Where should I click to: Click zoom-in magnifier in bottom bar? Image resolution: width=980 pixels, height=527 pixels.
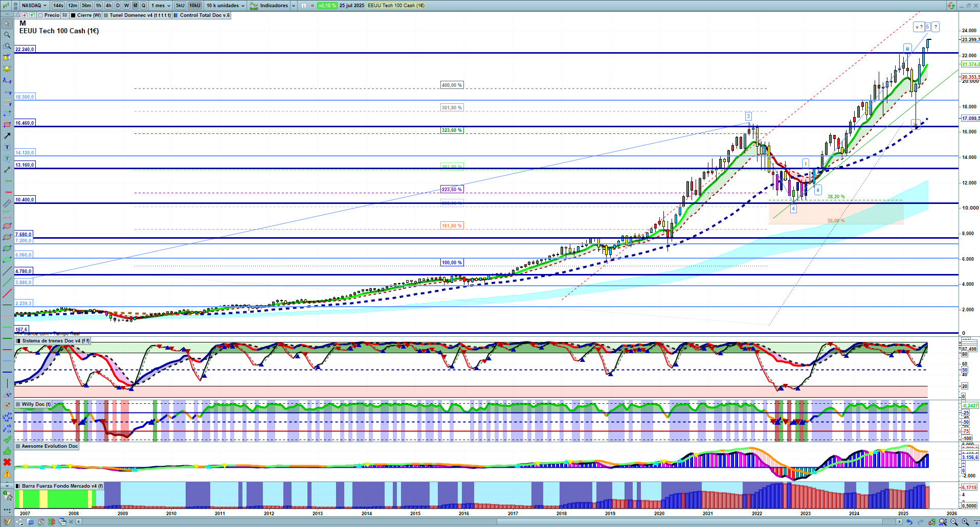tap(965, 522)
